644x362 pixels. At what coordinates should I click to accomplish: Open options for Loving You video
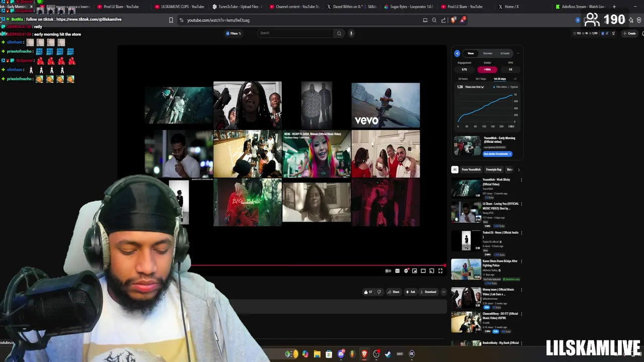(x=521, y=204)
